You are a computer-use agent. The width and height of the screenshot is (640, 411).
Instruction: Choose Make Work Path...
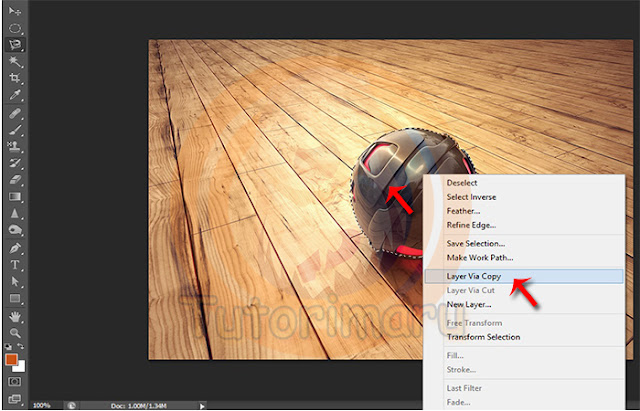[x=480, y=258]
